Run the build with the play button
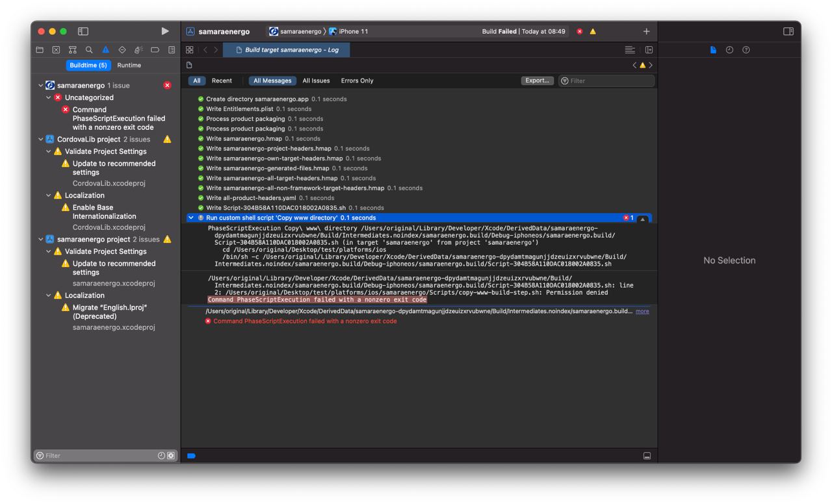This screenshot has width=832, height=504. 165,31
